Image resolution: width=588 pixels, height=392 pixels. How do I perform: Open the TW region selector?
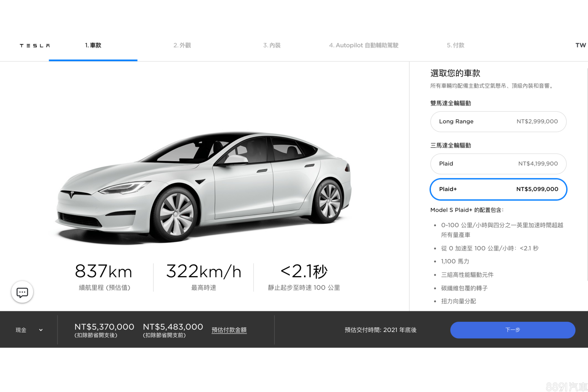(x=580, y=45)
